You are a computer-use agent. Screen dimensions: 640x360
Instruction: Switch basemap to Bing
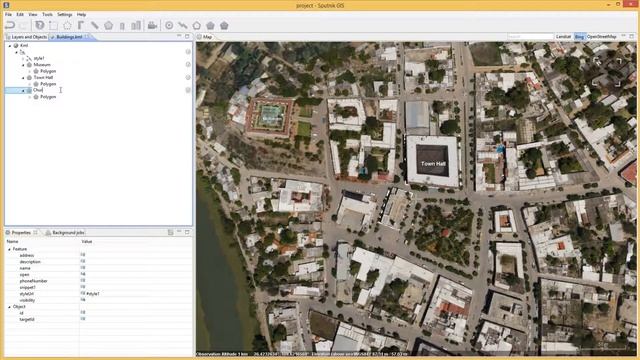click(579, 37)
